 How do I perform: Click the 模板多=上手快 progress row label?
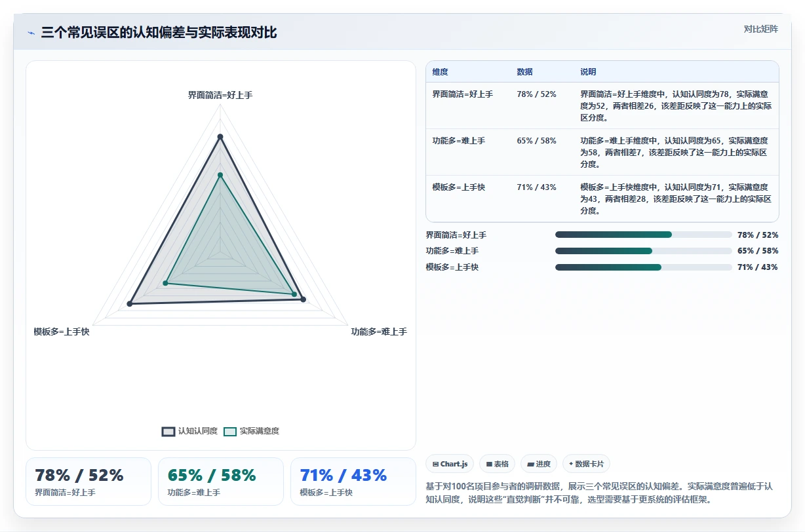[x=452, y=267]
